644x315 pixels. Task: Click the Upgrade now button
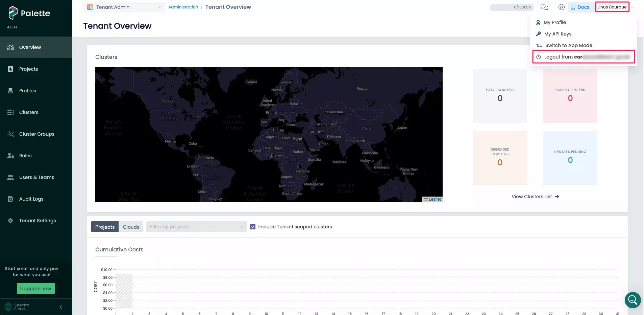click(35, 289)
